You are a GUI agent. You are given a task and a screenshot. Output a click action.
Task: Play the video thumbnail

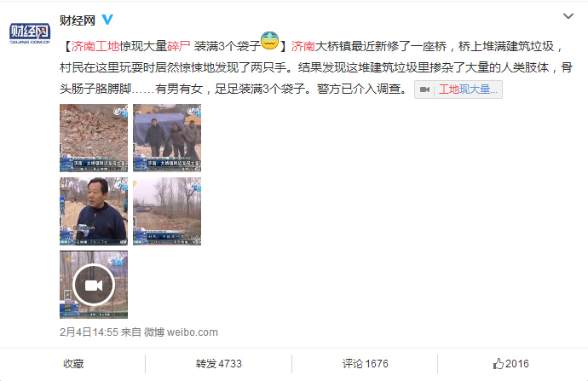(x=94, y=285)
